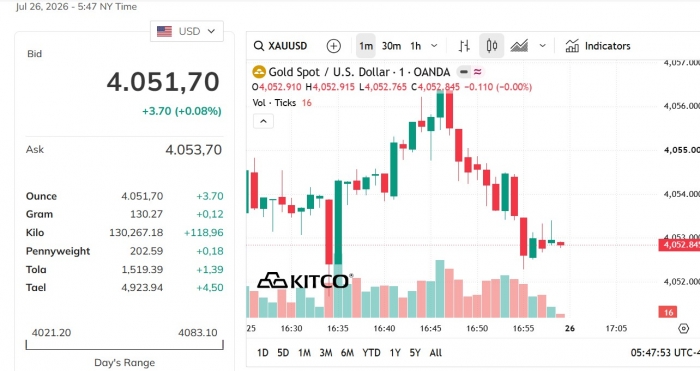Open the USD currency dropdown
The height and width of the screenshot is (371, 700).
click(187, 31)
